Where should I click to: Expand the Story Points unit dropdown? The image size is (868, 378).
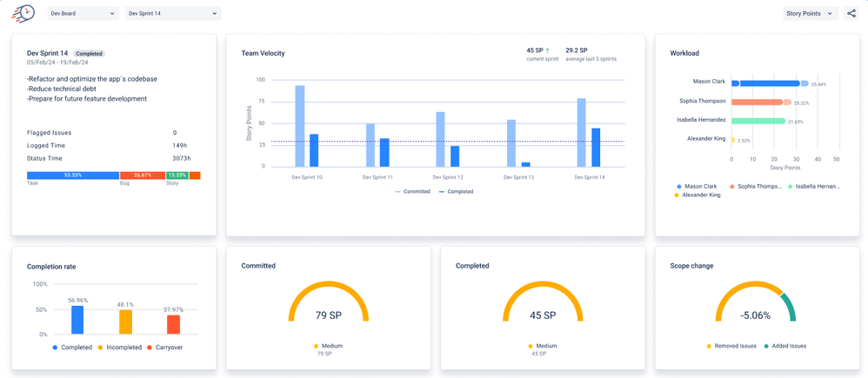point(810,14)
